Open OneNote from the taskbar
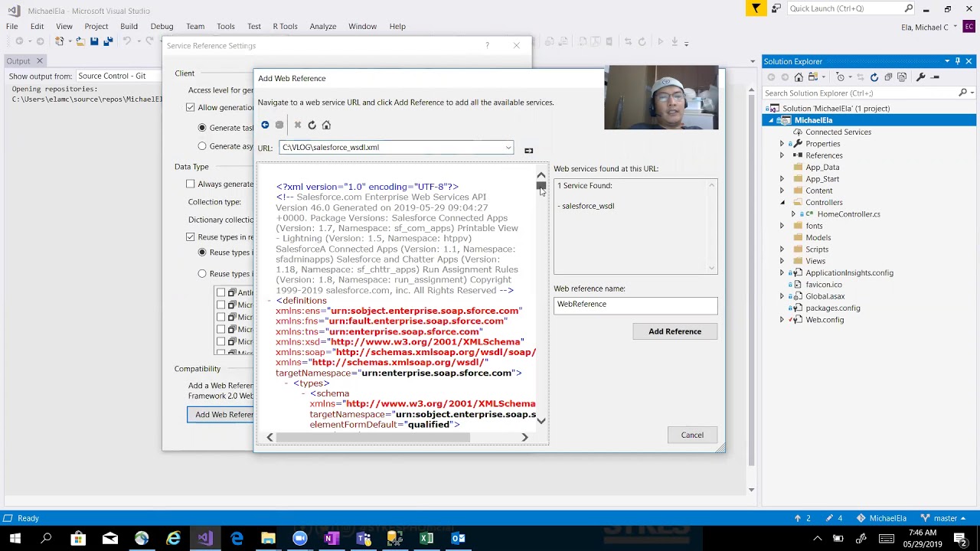Viewport: 980px width, 551px height. (x=331, y=538)
